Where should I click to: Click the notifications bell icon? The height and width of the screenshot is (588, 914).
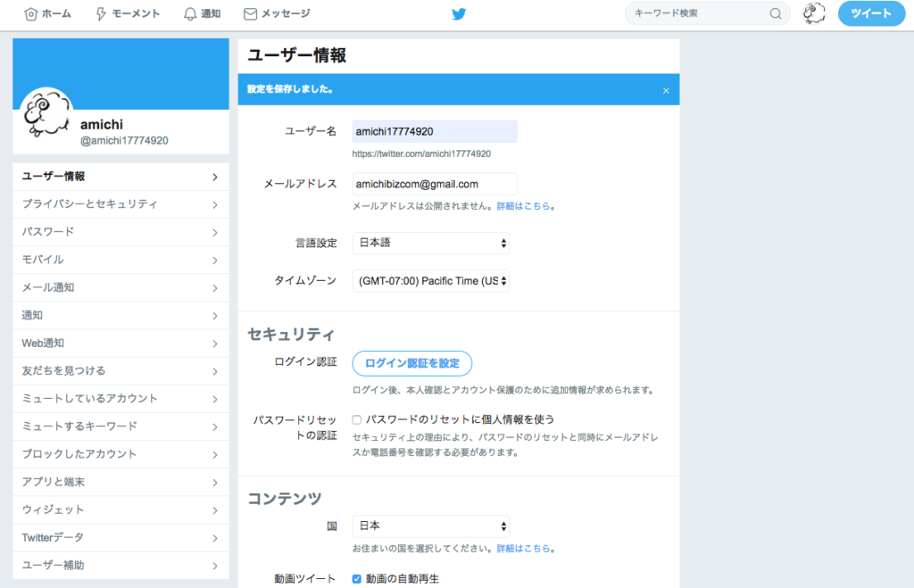coord(189,14)
